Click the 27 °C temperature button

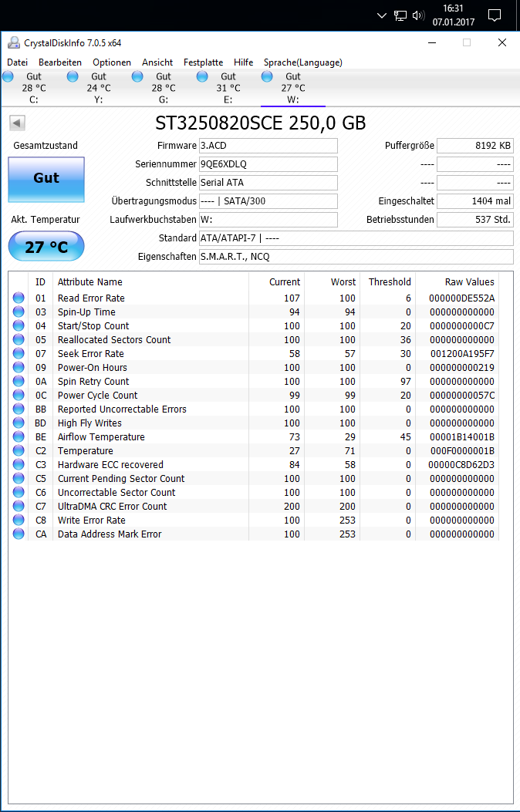tap(46, 246)
